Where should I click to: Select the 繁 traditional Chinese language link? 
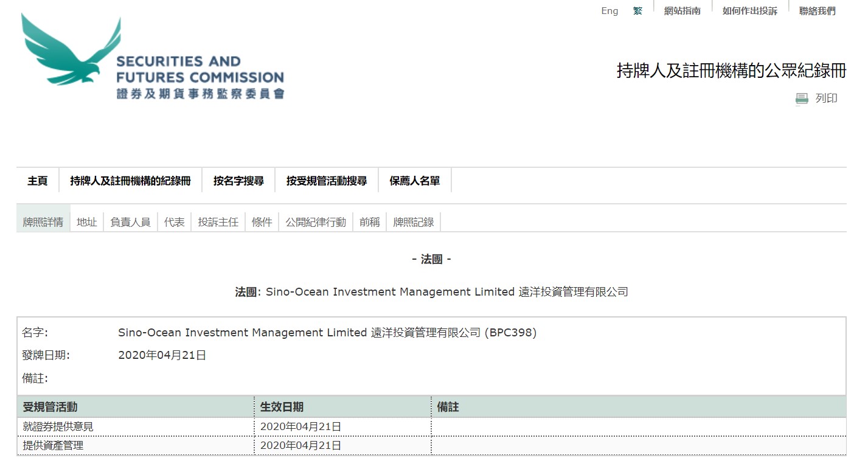pos(637,11)
